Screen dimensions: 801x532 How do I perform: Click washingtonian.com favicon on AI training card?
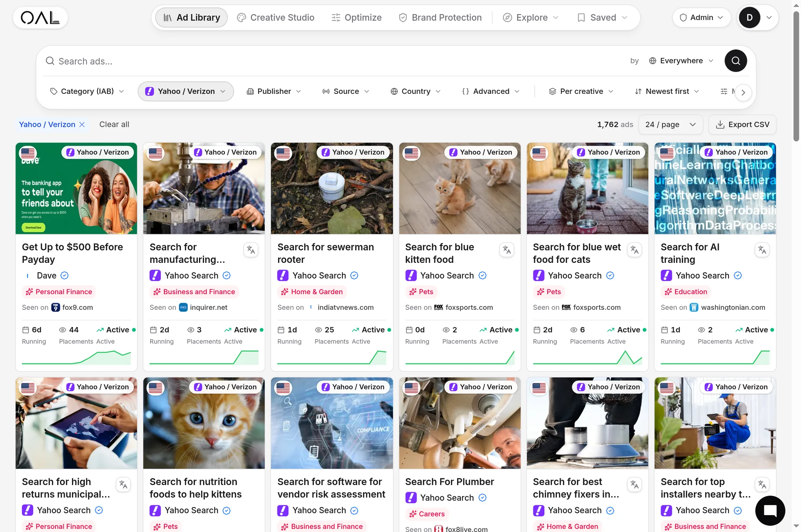point(694,307)
